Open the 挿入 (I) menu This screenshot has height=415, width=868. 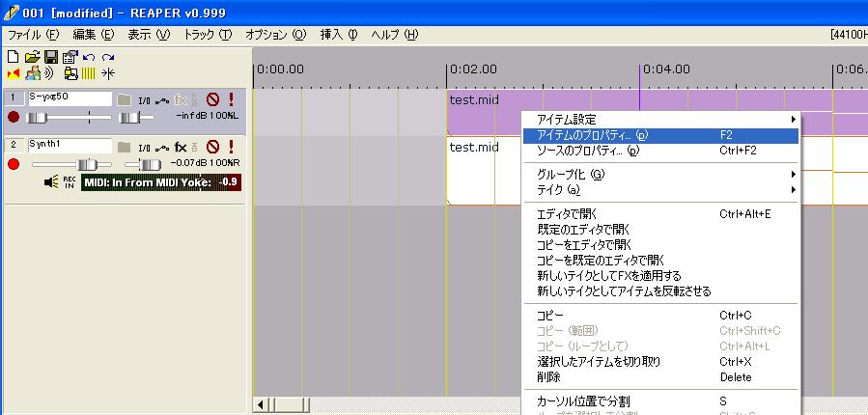point(339,35)
